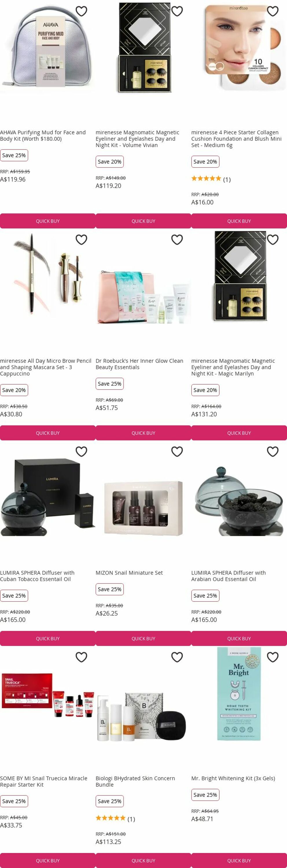
Task: Wishlist the Biologi BHydrated bundle heart
Action: (177, 657)
